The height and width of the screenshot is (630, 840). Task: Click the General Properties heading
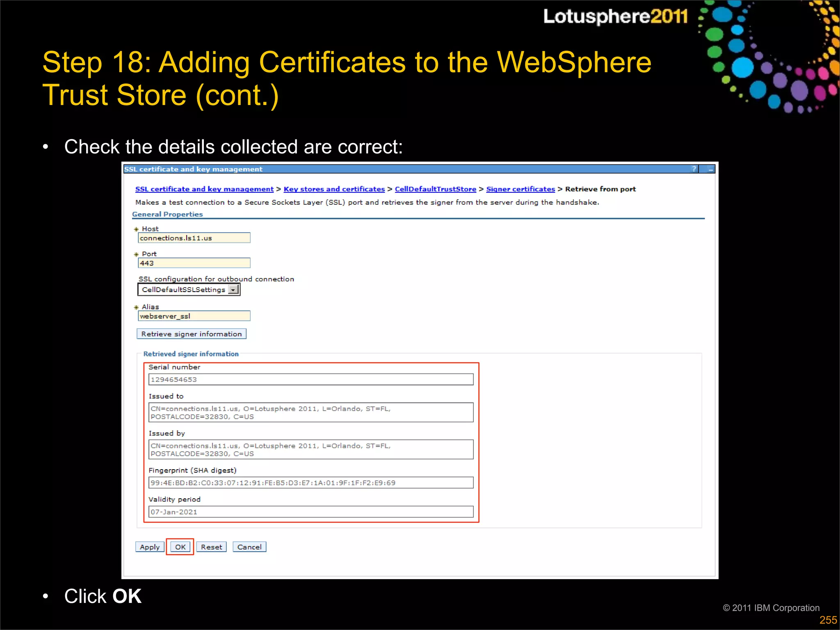coord(167,214)
